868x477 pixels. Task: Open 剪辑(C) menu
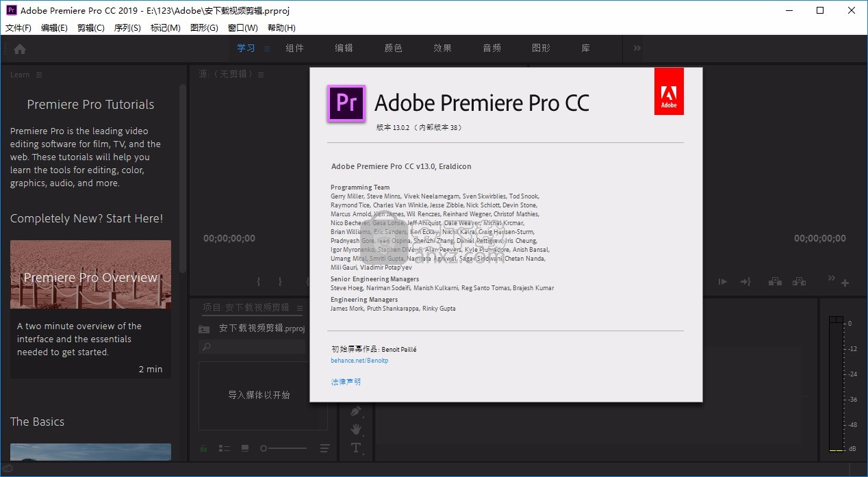(x=91, y=28)
